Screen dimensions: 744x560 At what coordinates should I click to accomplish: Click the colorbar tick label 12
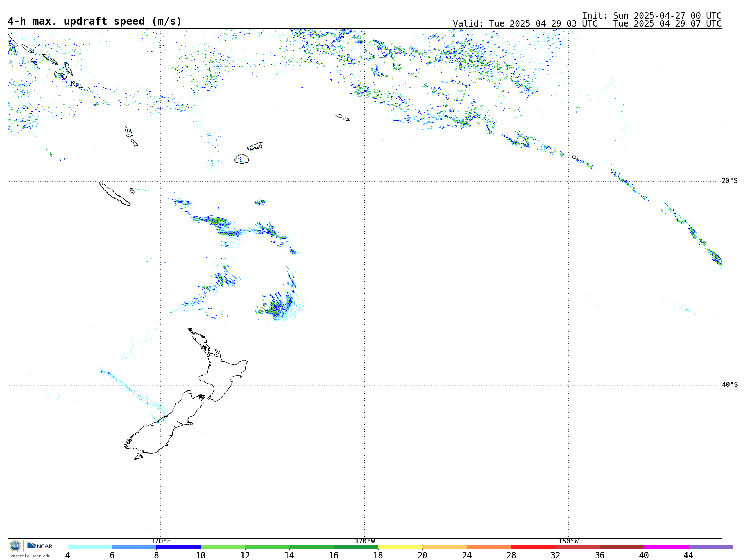tap(245, 556)
